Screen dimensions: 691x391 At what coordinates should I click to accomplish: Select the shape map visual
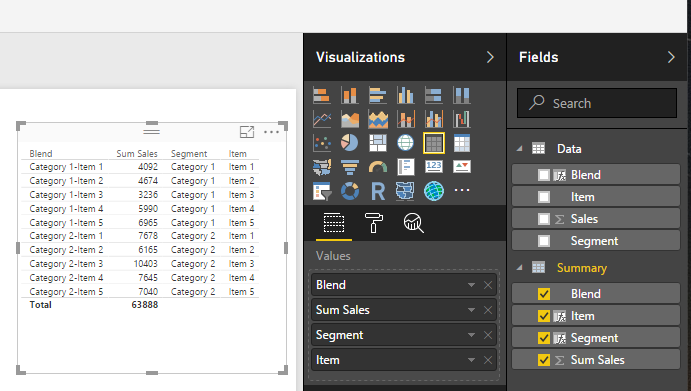coord(405,191)
